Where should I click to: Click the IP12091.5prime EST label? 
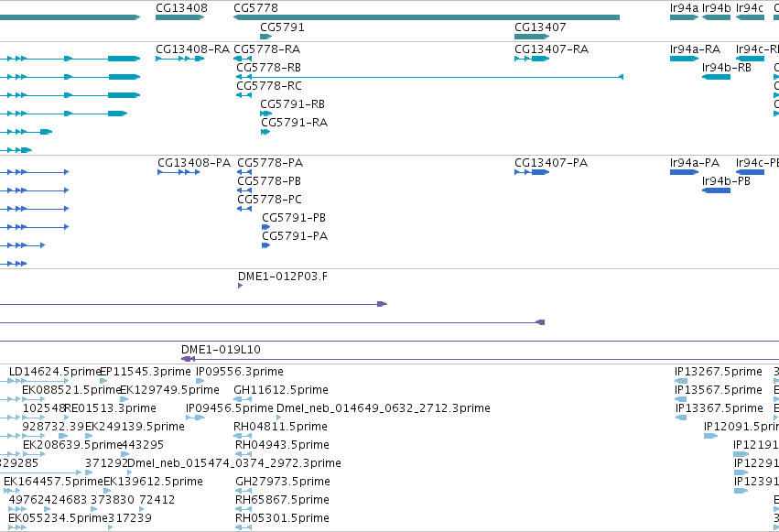coord(741,427)
